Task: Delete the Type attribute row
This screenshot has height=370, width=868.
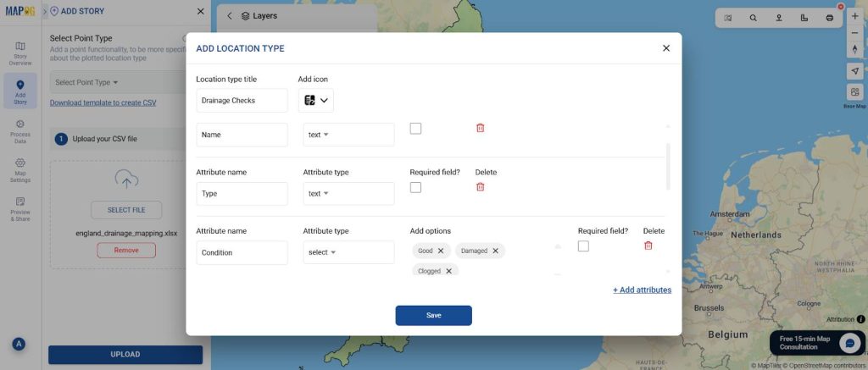Action: [x=480, y=187]
